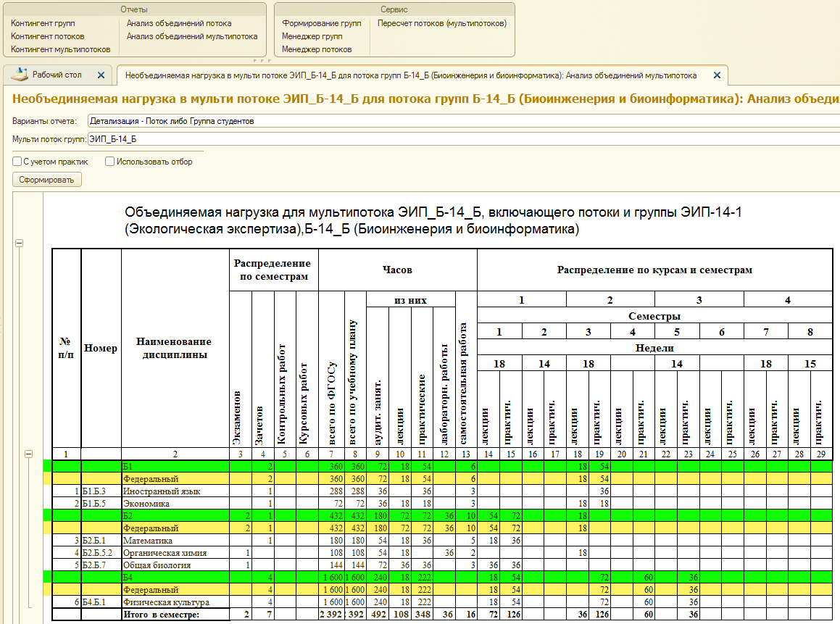Select the Физическая культура discipline cell
The image size is (840, 624).
175,602
